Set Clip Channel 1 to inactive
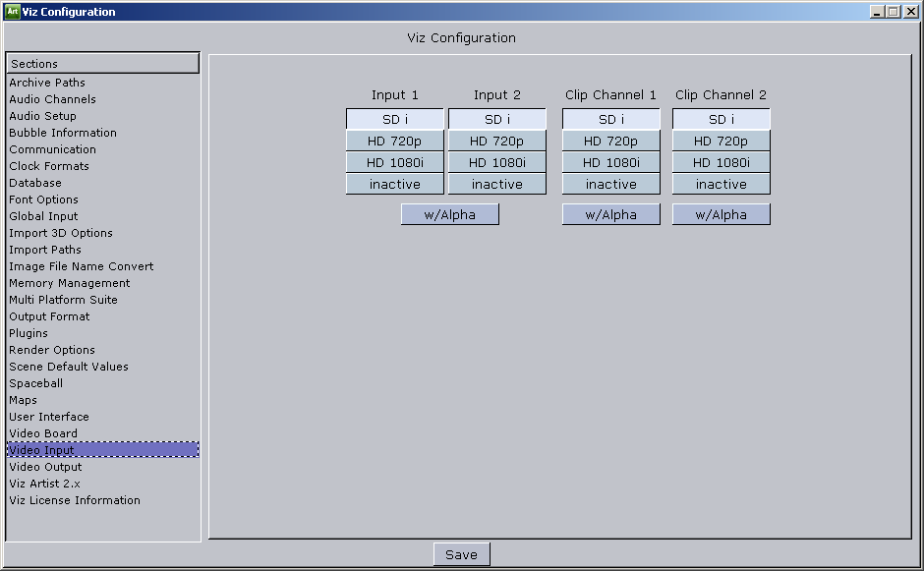This screenshot has height=571, width=924. [610, 185]
